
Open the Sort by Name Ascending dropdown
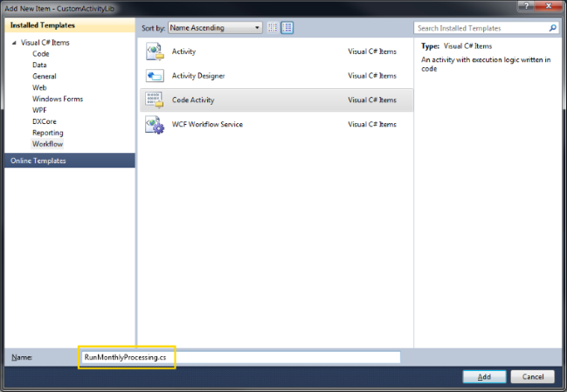(x=215, y=28)
